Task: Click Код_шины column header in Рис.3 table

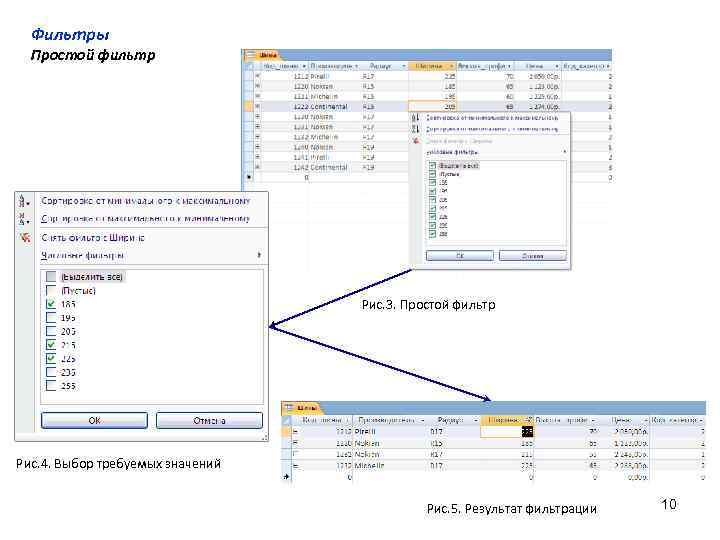Action: pos(285,67)
